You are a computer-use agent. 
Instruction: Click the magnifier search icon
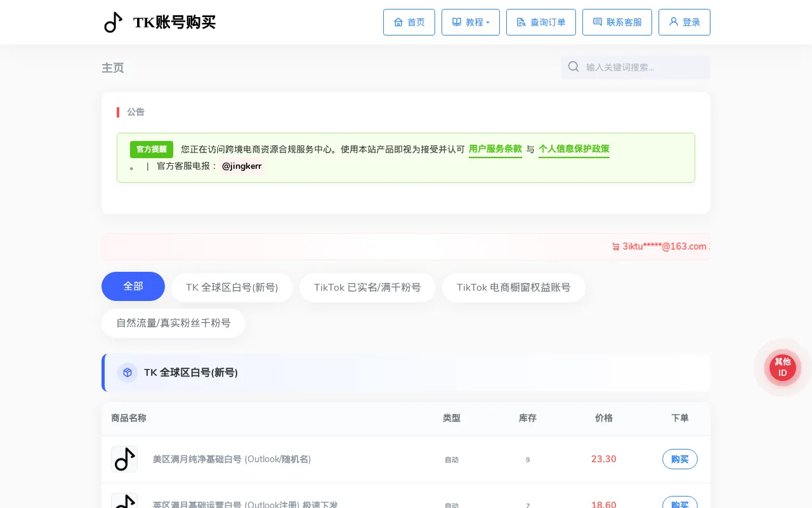(573, 67)
